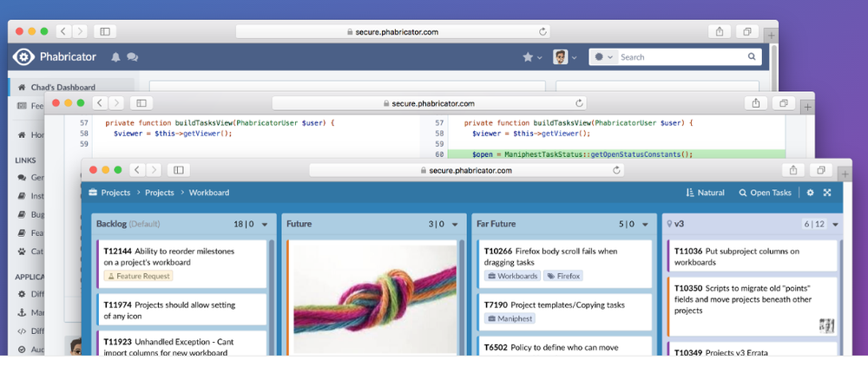Reload the middle code window page
Viewport: 868px width, 380px height.
coord(579,103)
